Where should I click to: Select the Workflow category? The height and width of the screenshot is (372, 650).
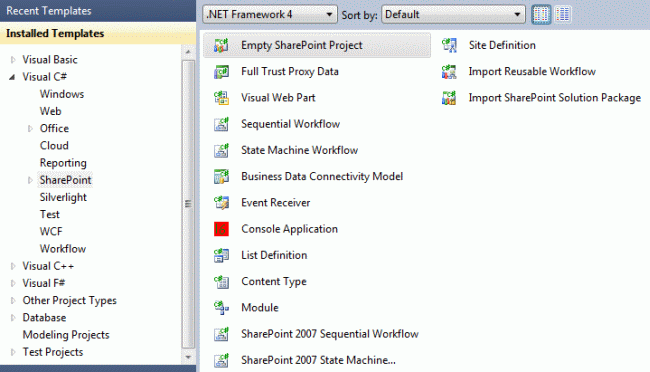click(63, 249)
